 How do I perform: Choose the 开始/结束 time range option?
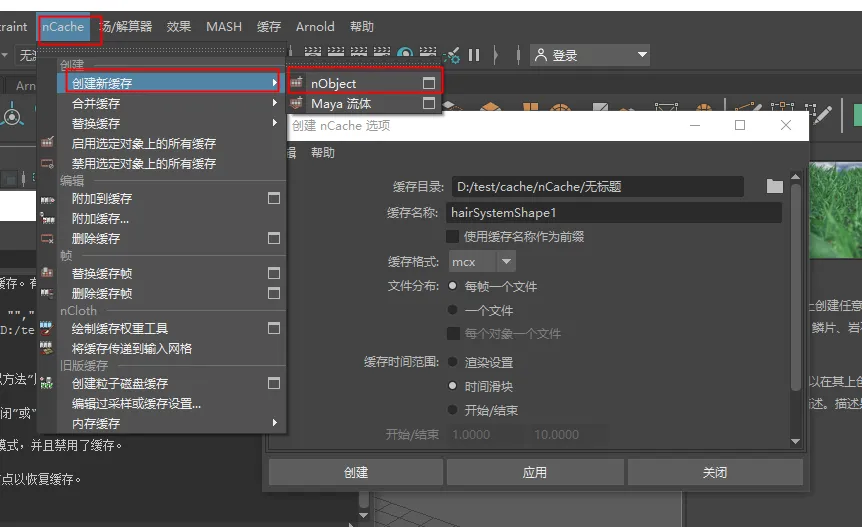tap(453, 410)
